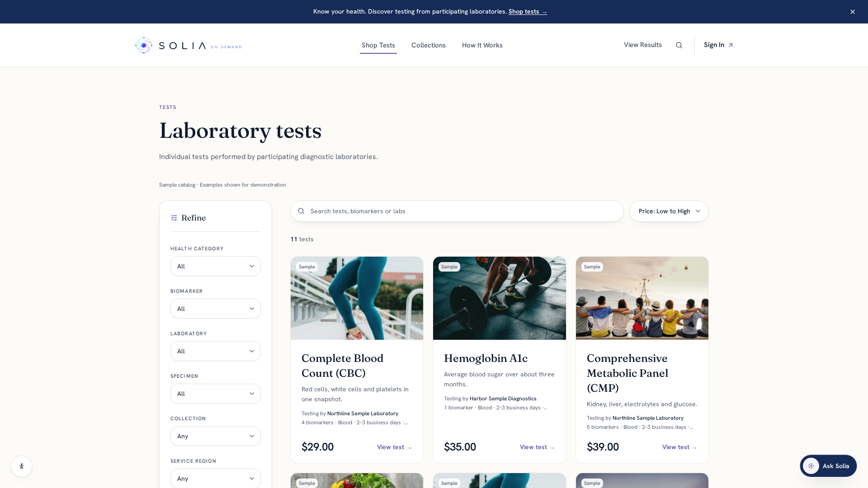Image resolution: width=868 pixels, height=488 pixels.
Task: Expand the Laboratory filter dropdown
Action: pos(216,351)
